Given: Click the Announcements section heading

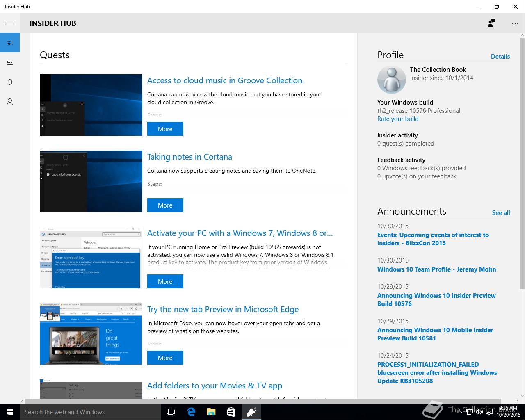Looking at the screenshot, I should coord(412,211).
